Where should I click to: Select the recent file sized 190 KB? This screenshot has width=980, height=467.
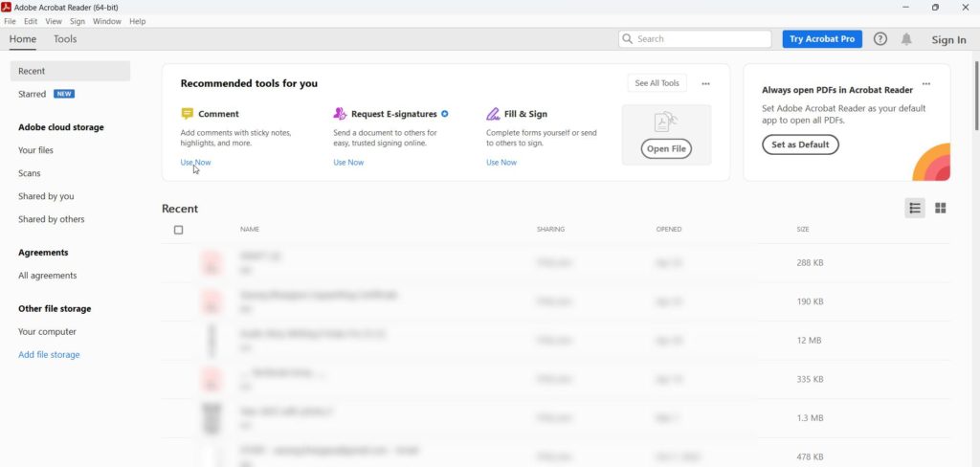556,301
